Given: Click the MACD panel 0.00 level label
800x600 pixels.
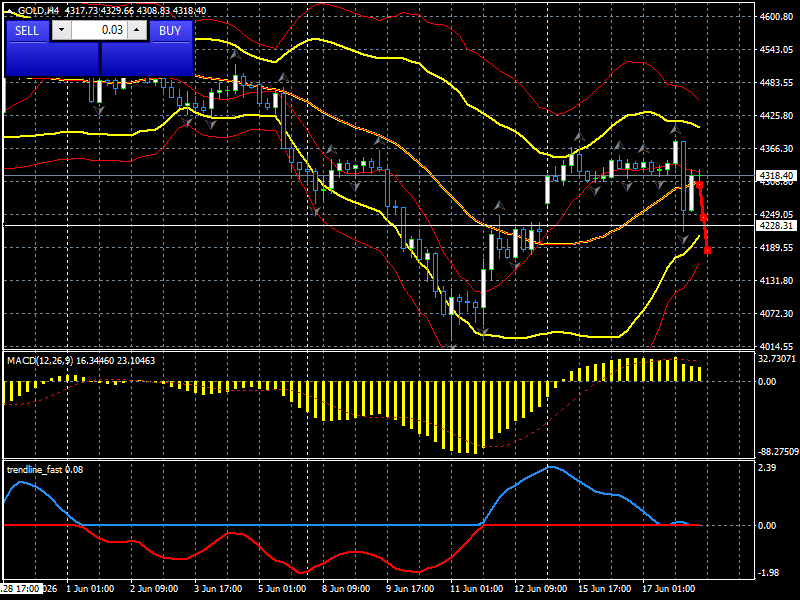Looking at the screenshot, I should [x=767, y=382].
